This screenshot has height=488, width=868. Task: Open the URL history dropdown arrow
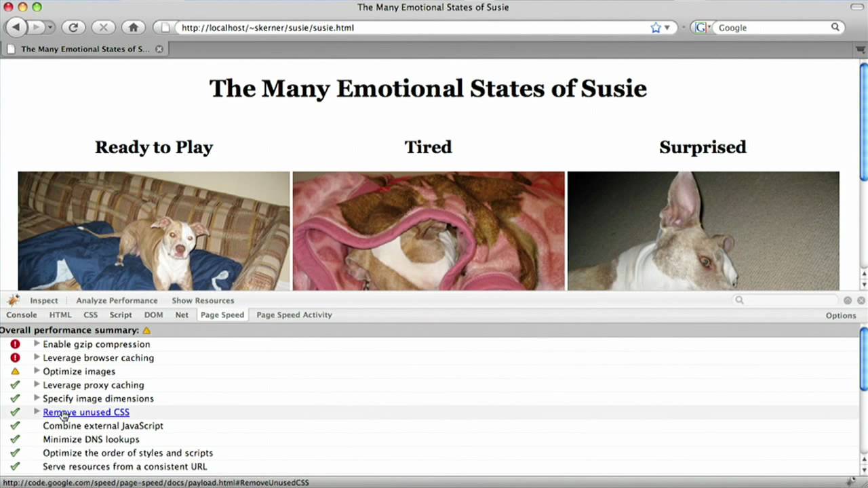(667, 28)
